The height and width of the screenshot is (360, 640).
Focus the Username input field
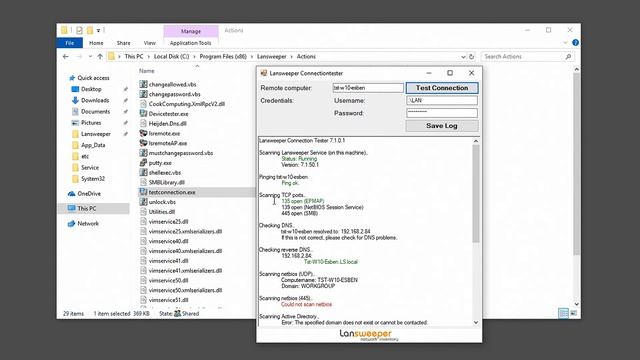442,100
